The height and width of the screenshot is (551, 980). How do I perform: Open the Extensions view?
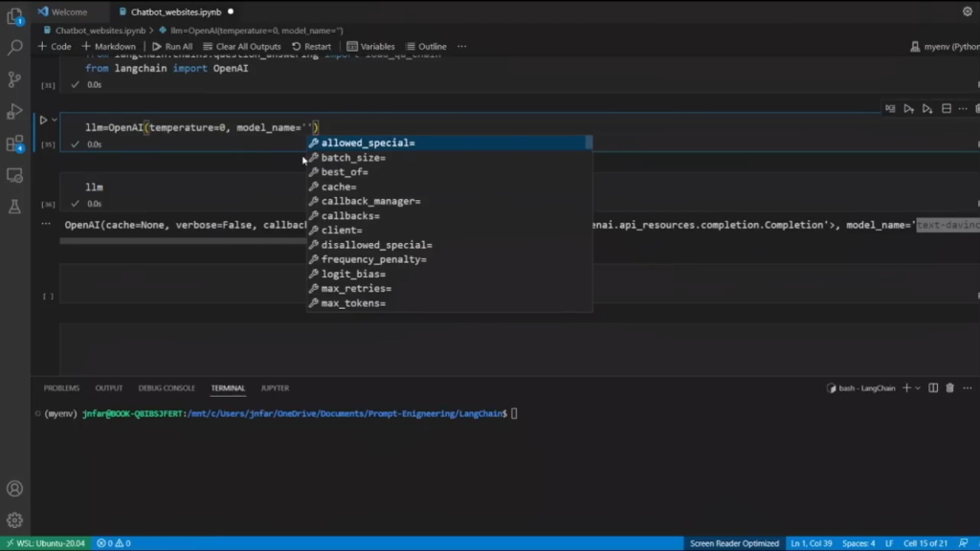click(14, 144)
